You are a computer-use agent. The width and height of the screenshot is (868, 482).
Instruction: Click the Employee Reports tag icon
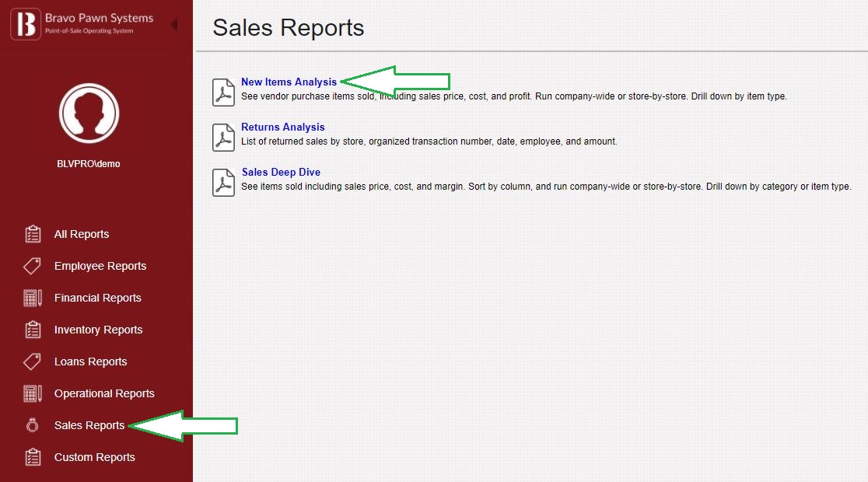(x=32, y=266)
